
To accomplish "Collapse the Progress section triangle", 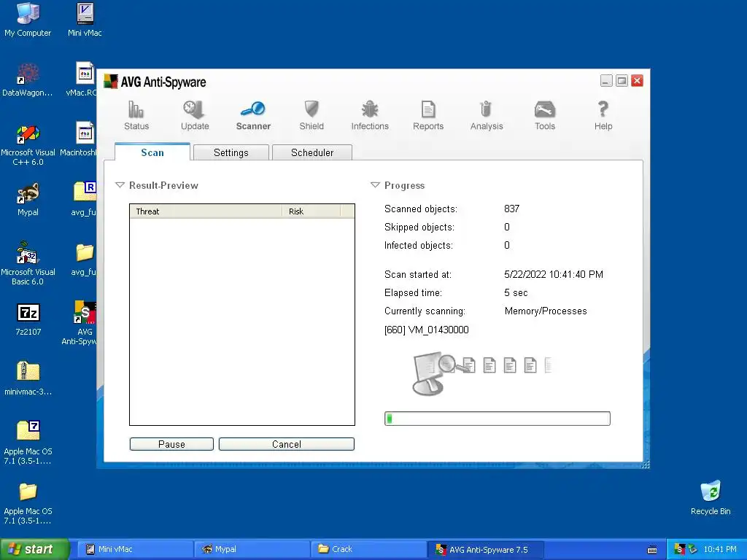I will [376, 185].
